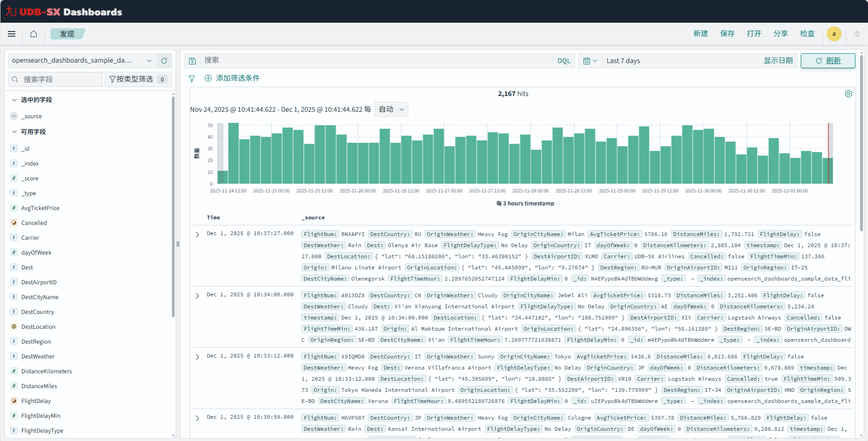Open the hamburger navigation menu
Screen dimensions: 868x441
(12, 34)
